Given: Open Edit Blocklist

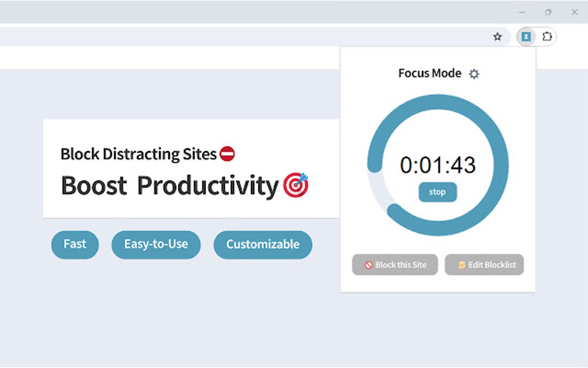Looking at the screenshot, I should tap(484, 264).
